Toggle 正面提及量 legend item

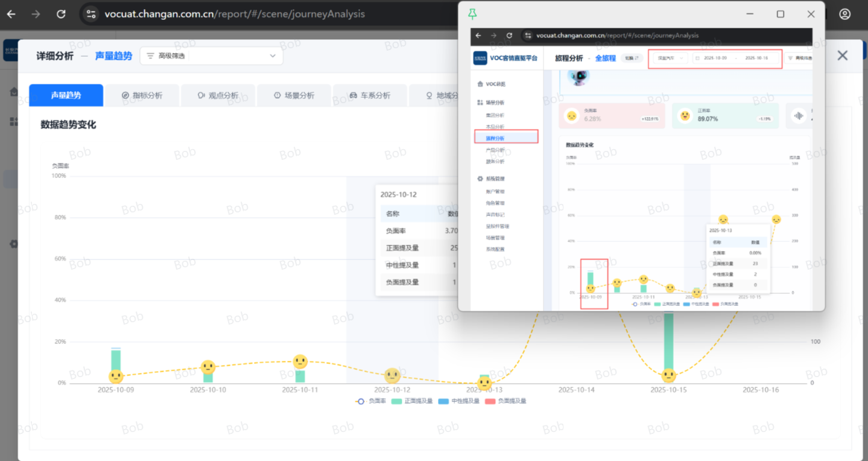click(412, 401)
